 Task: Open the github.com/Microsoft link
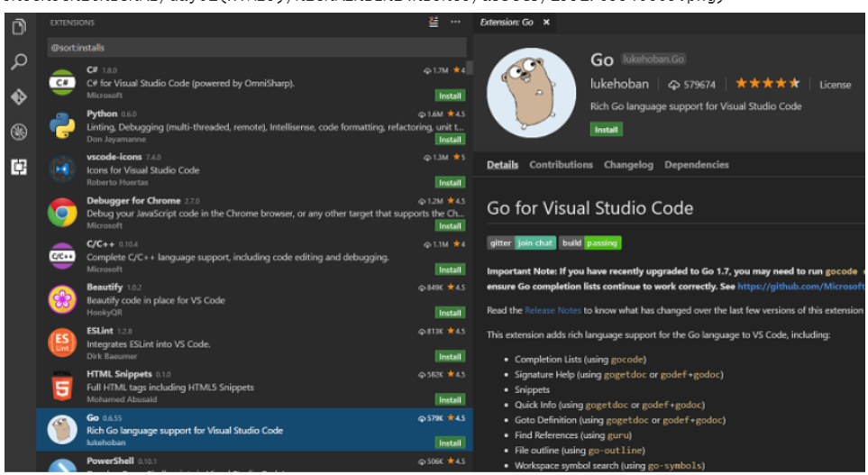[x=800, y=287]
